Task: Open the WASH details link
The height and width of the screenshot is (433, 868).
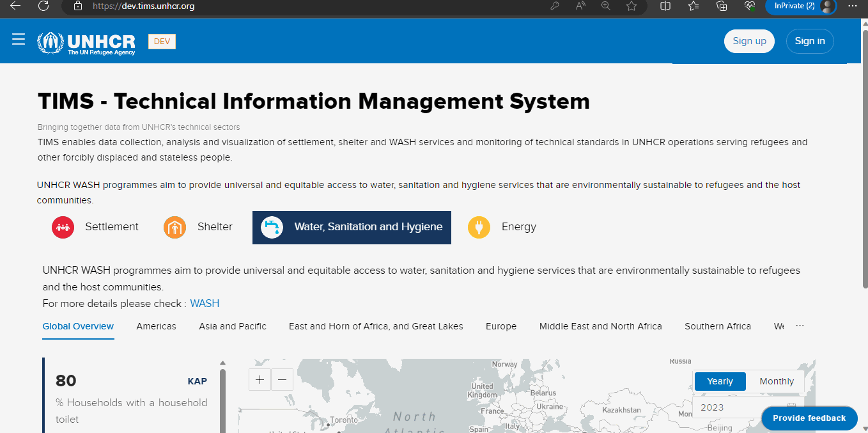Action: pos(205,304)
